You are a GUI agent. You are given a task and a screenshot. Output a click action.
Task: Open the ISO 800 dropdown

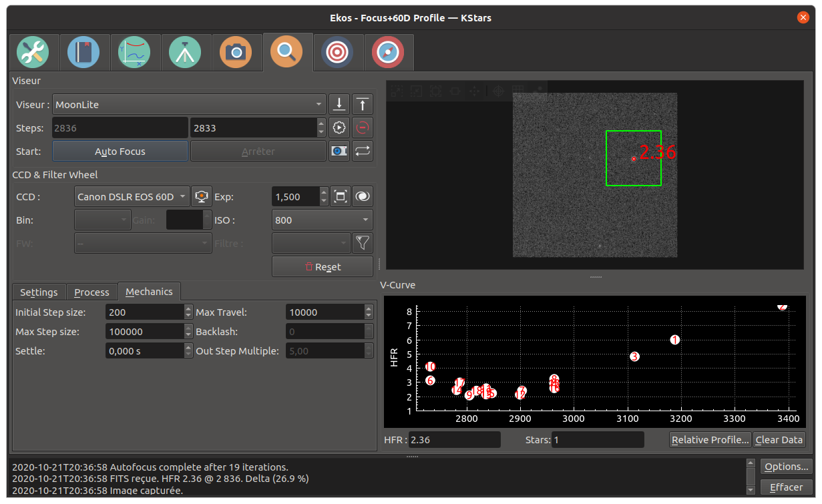[323, 220]
